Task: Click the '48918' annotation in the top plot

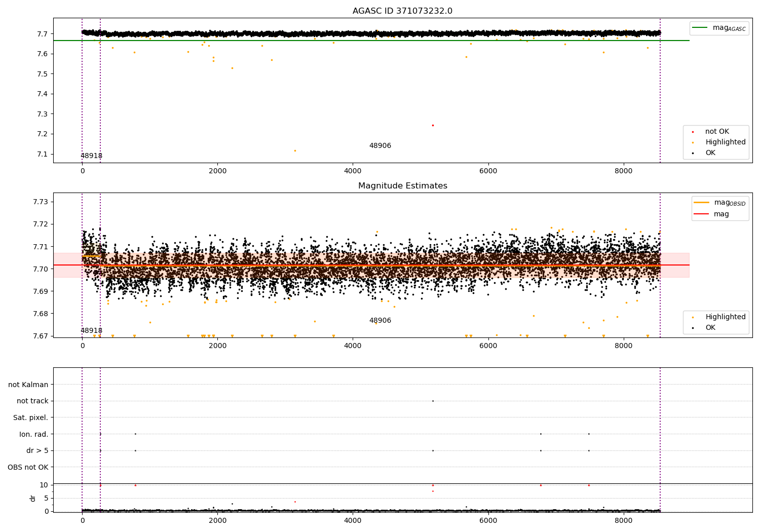Action: (x=91, y=156)
